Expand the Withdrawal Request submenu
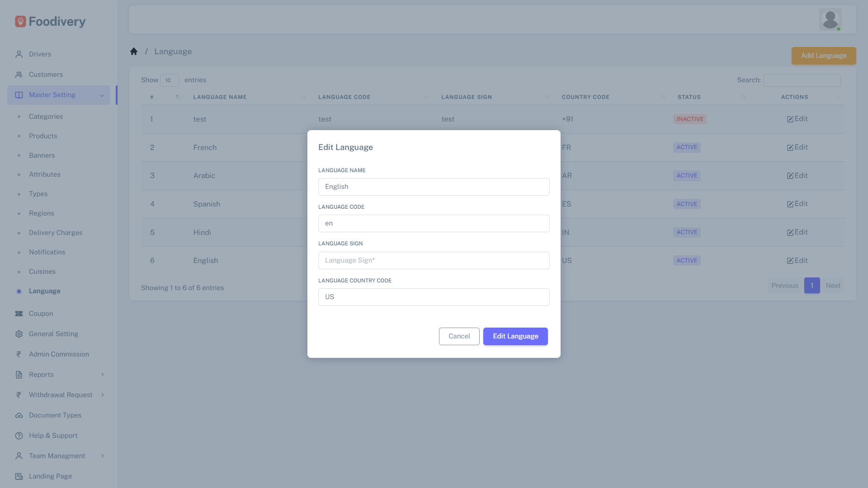The width and height of the screenshot is (868, 488). (x=102, y=394)
